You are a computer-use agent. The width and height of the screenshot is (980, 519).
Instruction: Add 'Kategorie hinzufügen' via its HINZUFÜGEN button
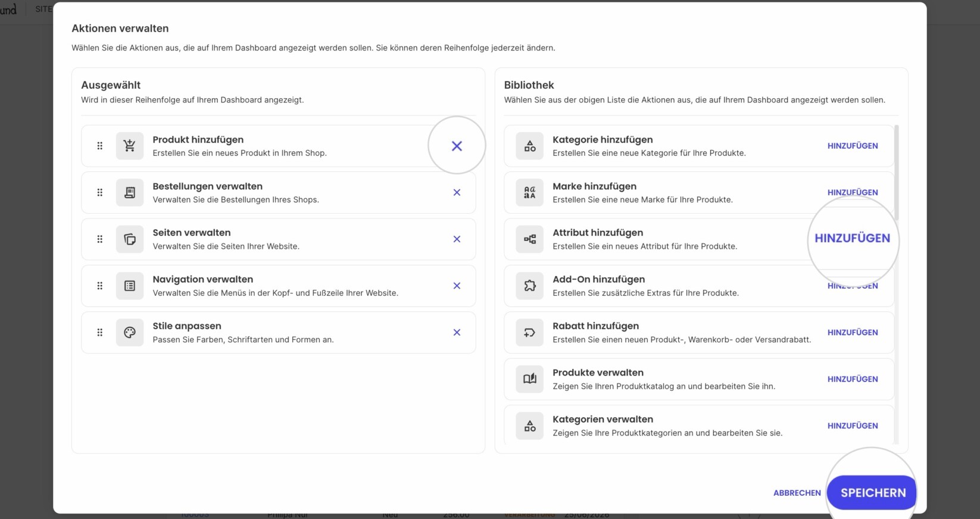(x=853, y=146)
